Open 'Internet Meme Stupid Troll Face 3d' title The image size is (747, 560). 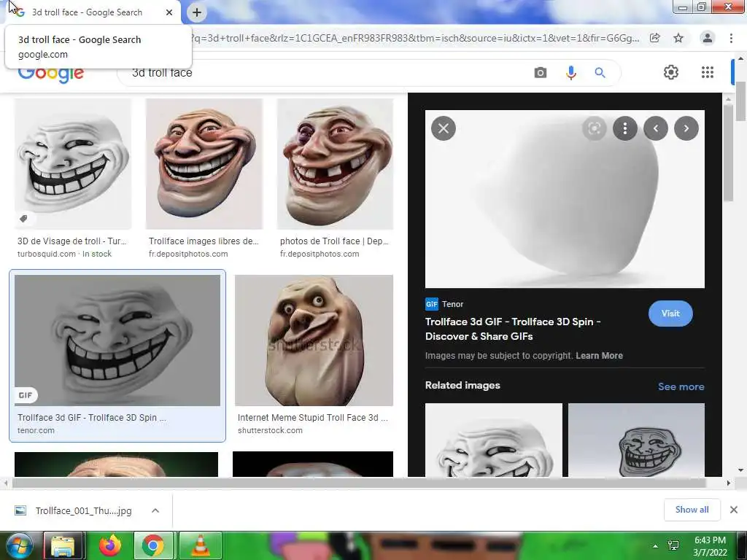coord(312,418)
